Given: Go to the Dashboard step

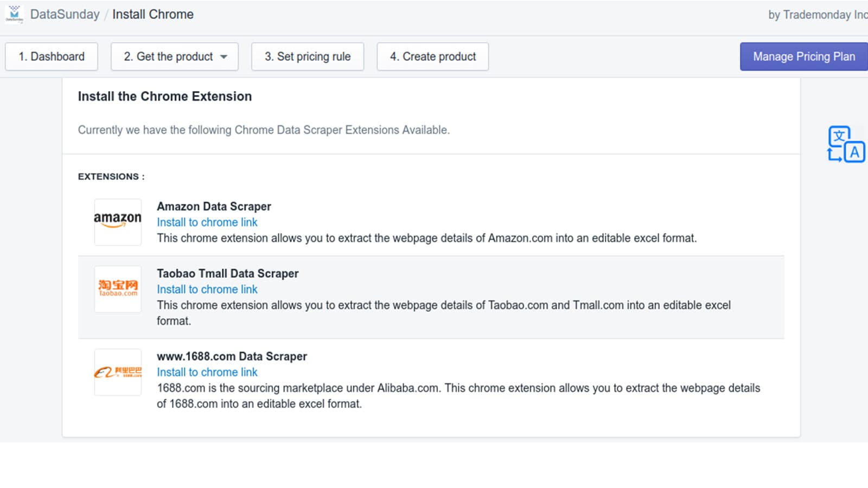Looking at the screenshot, I should (x=51, y=56).
